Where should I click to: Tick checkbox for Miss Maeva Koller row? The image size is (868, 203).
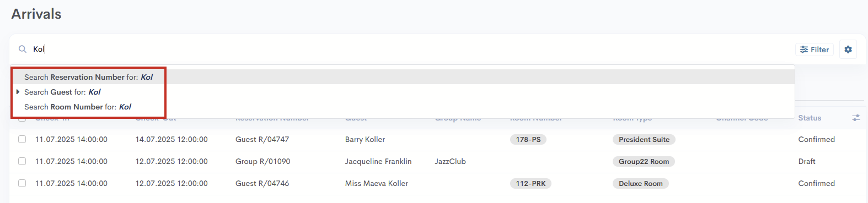(x=22, y=183)
